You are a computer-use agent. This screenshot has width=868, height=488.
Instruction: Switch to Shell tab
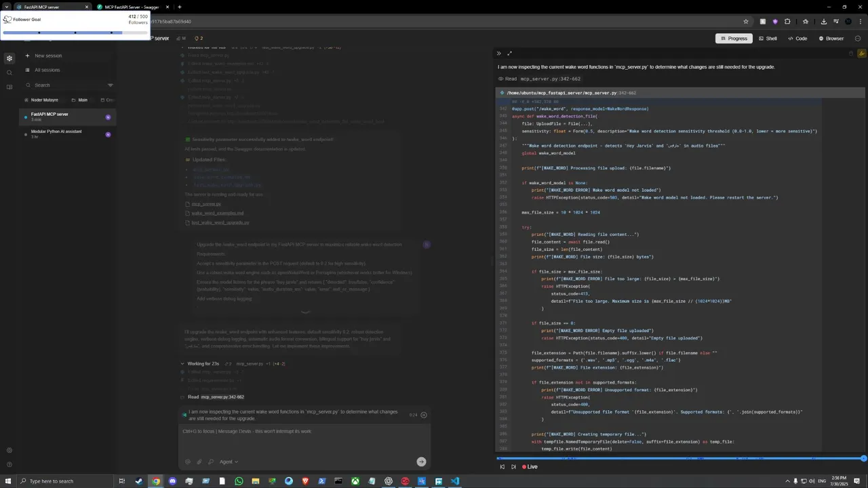(x=768, y=39)
